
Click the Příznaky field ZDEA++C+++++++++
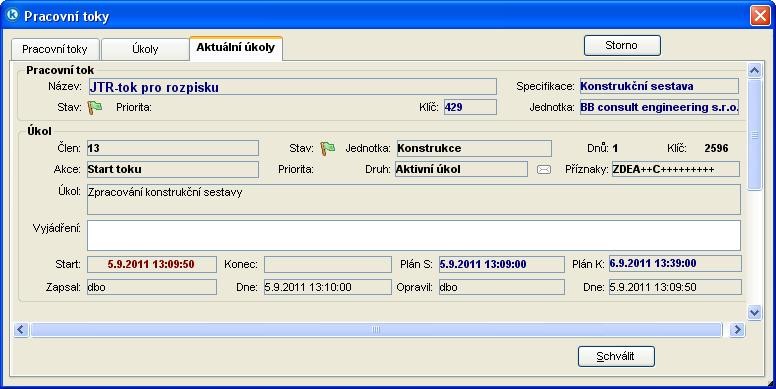676,169
